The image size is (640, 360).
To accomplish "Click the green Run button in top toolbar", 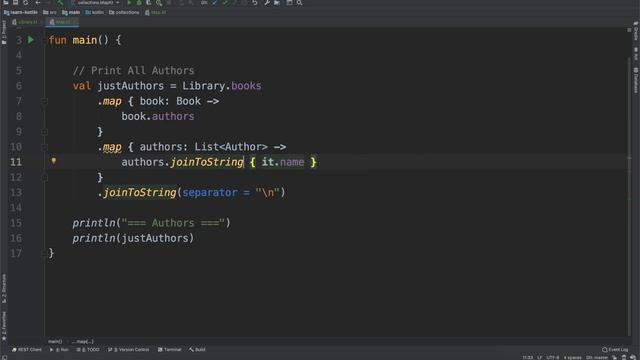I will [x=129, y=3].
